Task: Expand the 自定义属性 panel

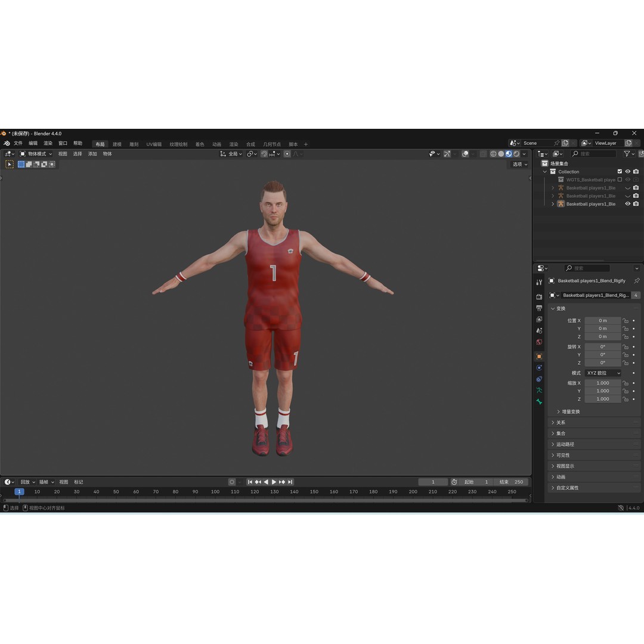Action: click(x=595, y=488)
